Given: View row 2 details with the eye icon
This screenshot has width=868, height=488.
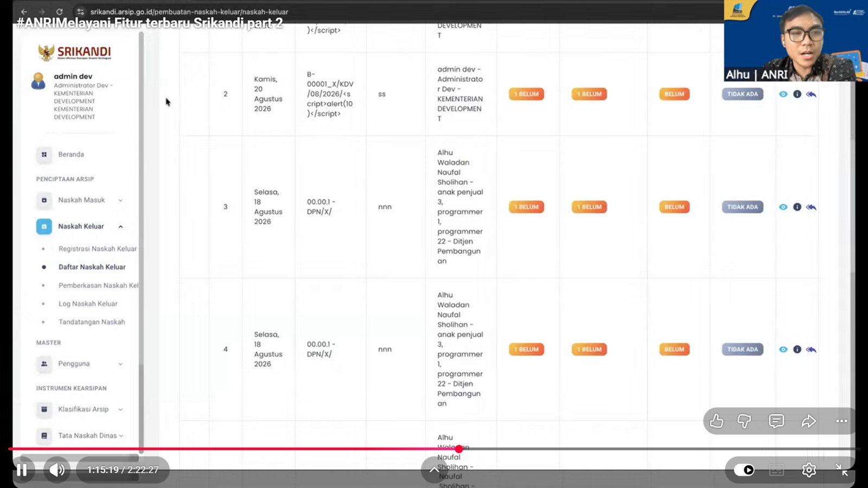Looking at the screenshot, I should pyautogui.click(x=783, y=94).
